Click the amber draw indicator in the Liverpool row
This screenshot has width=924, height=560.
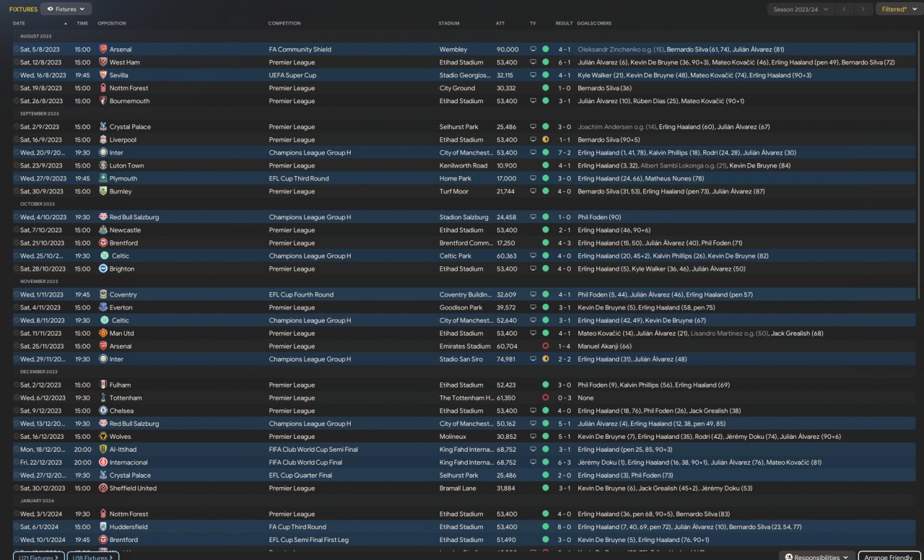[545, 140]
